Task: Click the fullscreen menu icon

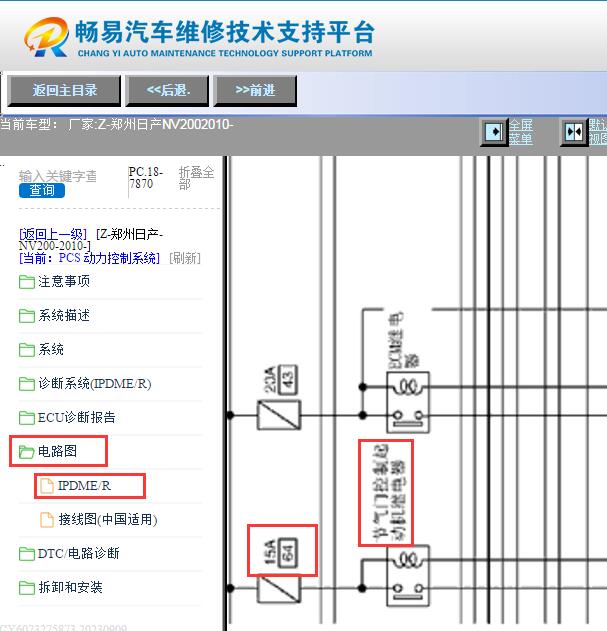Action: coord(494,132)
